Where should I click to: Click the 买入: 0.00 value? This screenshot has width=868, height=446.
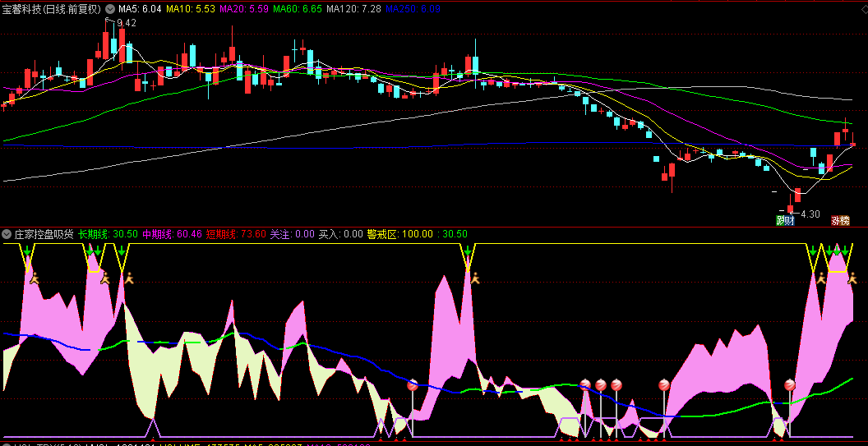click(341, 234)
